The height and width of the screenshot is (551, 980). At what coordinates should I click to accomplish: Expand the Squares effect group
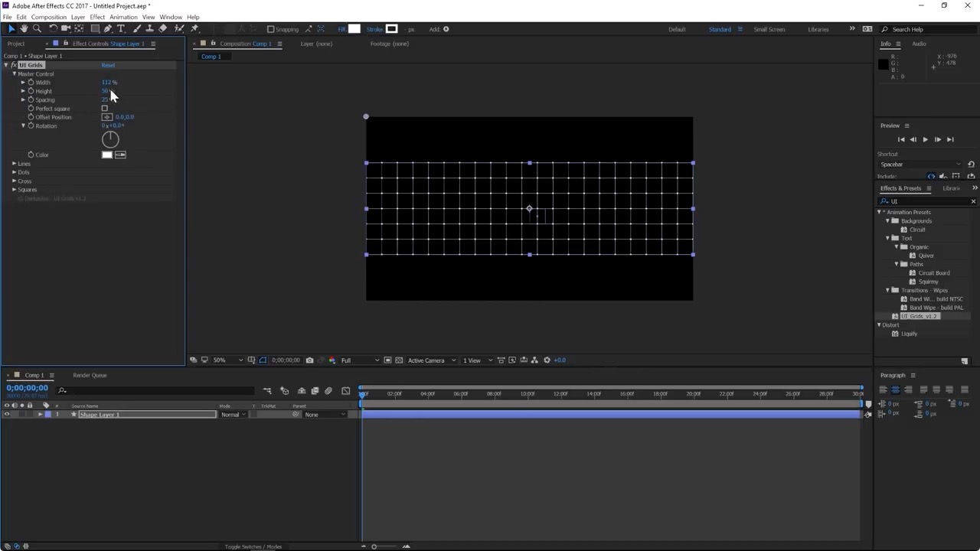point(14,189)
